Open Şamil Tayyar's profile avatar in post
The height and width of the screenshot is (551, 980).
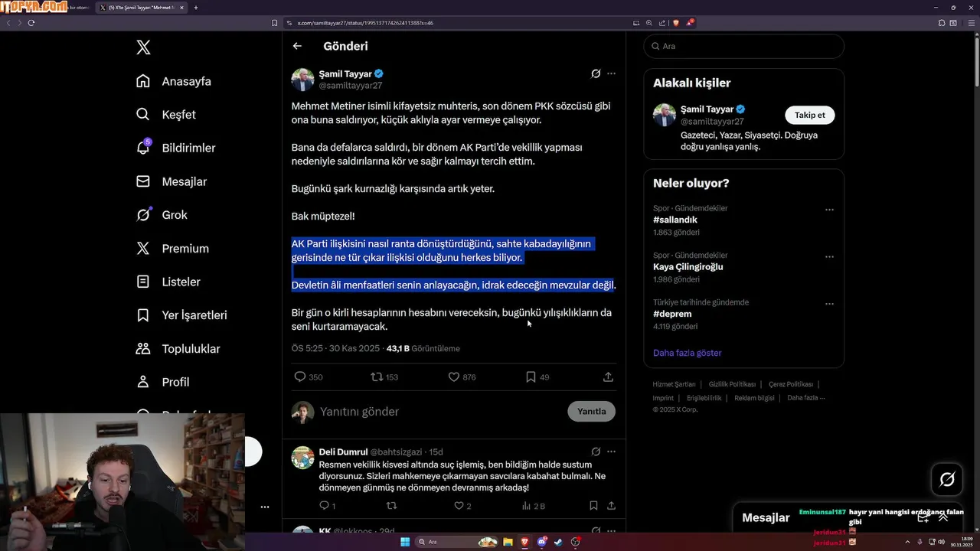[302, 80]
